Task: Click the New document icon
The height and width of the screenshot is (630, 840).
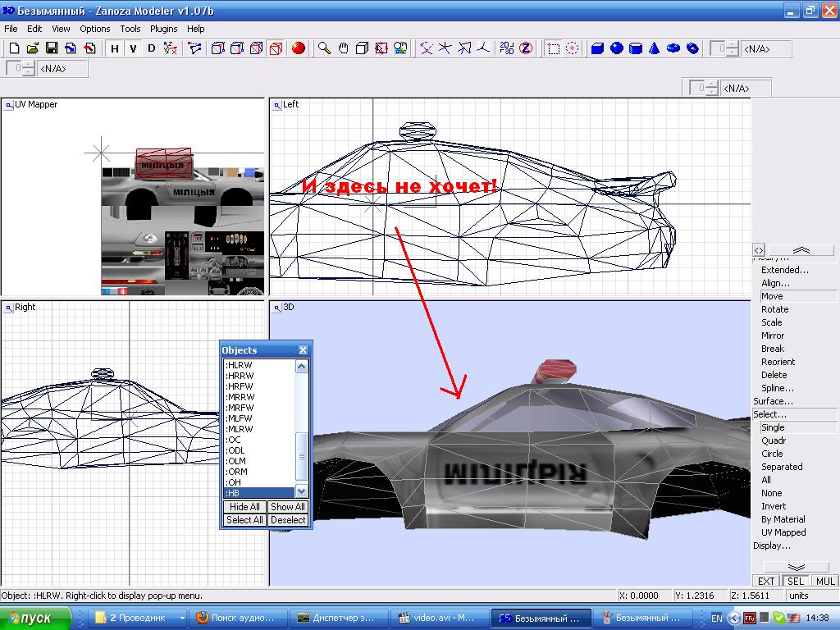Action: 15,48
